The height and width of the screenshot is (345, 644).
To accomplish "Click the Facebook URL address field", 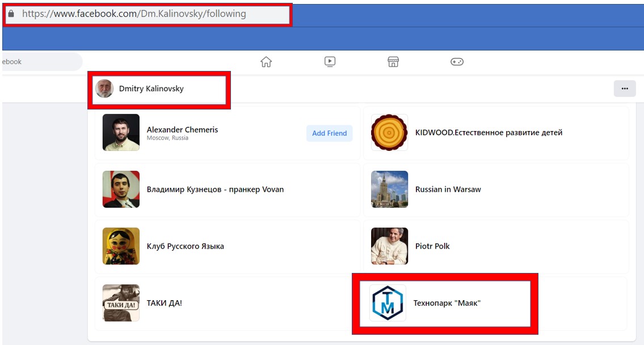I will pyautogui.click(x=148, y=14).
